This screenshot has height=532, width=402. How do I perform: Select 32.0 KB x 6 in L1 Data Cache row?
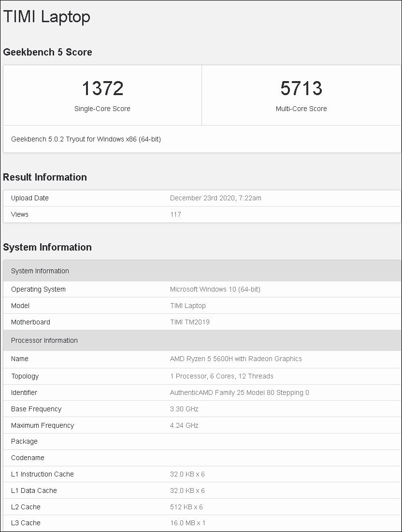click(187, 490)
